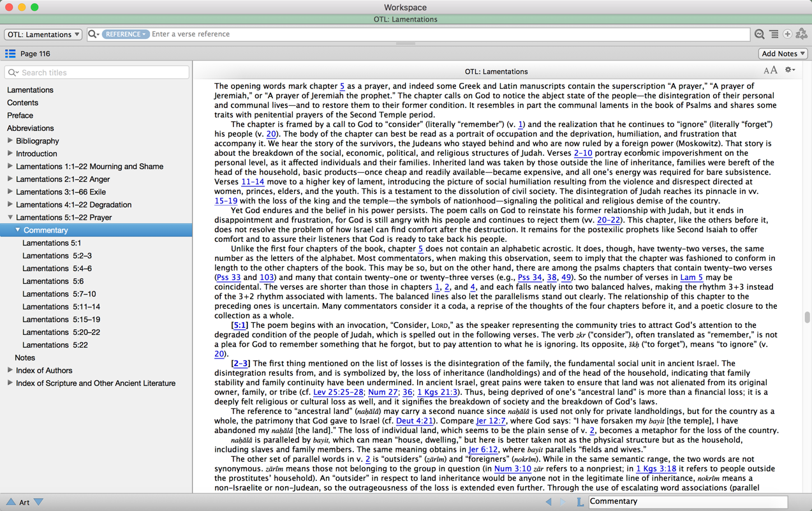Viewport: 812px width, 511px height.
Task: Click the up triangle beside Art
Action: click(10, 502)
